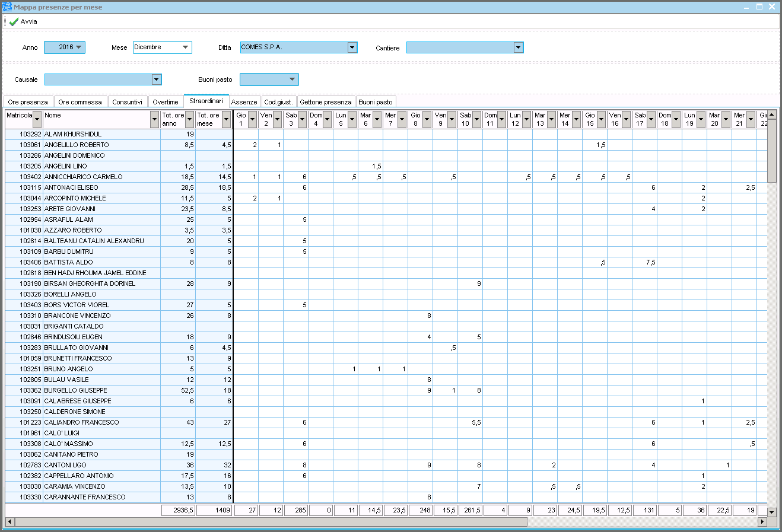The width and height of the screenshot is (782, 532).
Task: Switch to the Assenze tab
Action: pyautogui.click(x=244, y=102)
